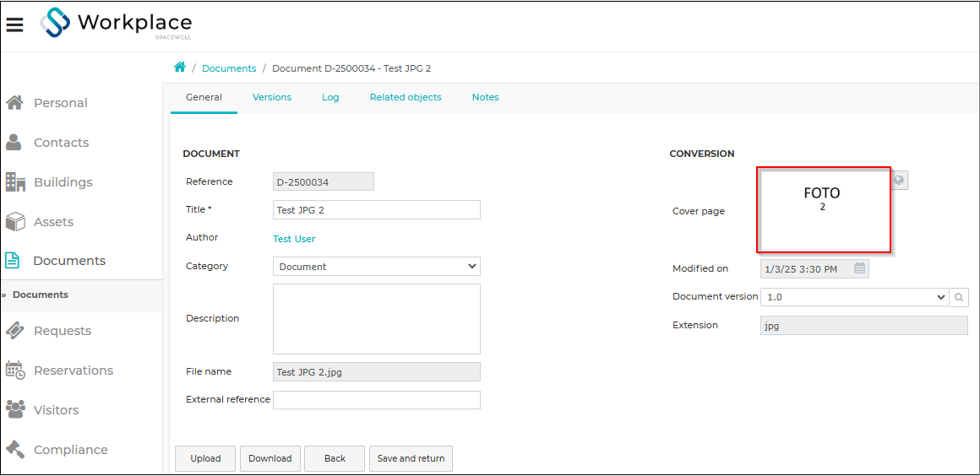980x476 pixels.
Task: Click the Personal home icon in sidebar
Action: pyautogui.click(x=14, y=102)
